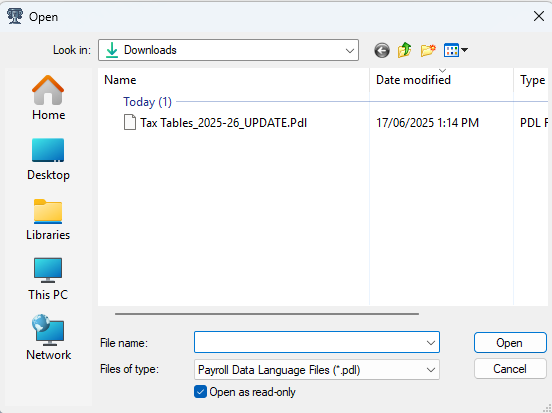Expand the Look in Downloads dropdown
The height and width of the screenshot is (413, 552).
point(228,50)
